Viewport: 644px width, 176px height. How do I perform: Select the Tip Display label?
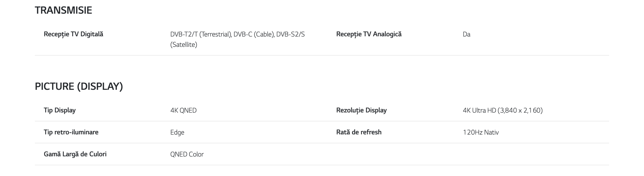pos(60,110)
